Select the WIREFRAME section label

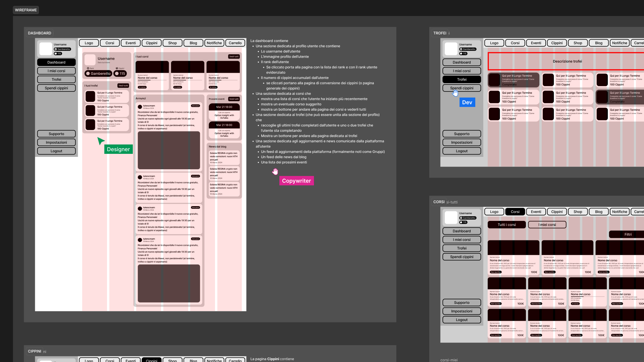(26, 10)
